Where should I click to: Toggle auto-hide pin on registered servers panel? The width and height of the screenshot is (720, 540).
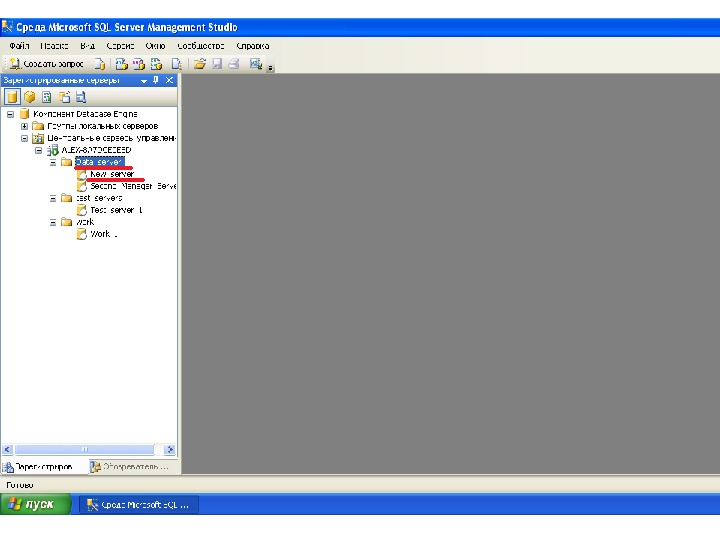156,80
